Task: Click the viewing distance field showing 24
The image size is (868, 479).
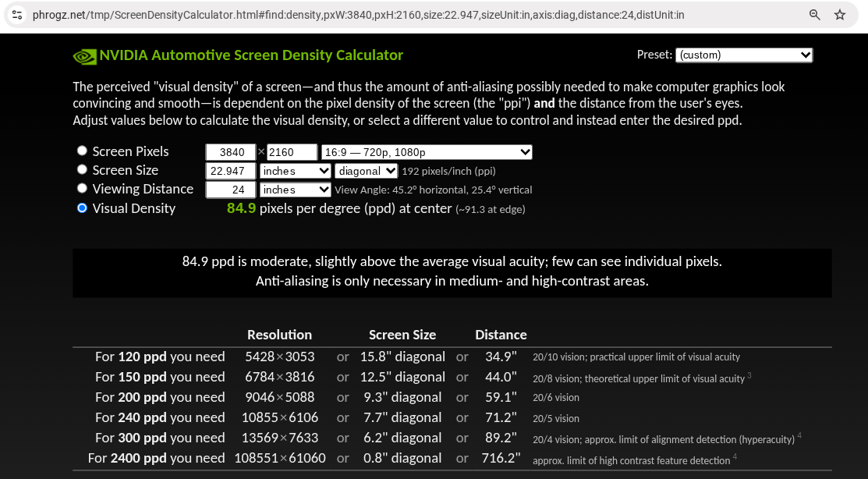Action: coord(231,190)
